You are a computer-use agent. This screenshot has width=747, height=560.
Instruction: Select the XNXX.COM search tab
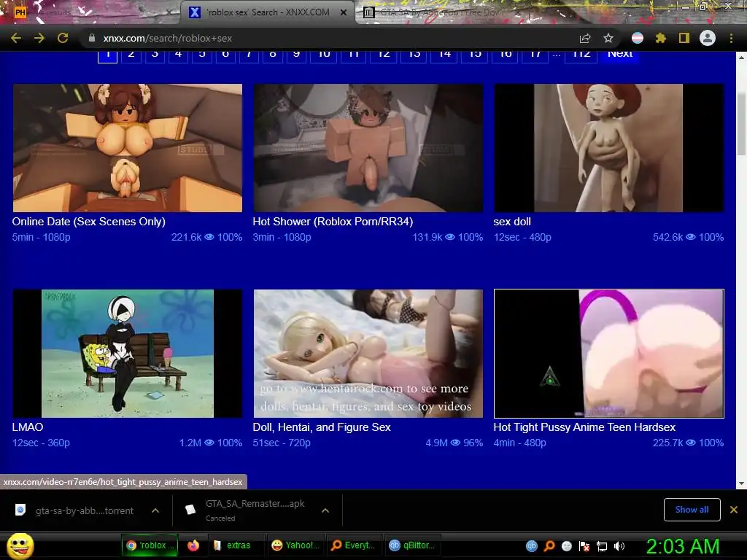[267, 12]
